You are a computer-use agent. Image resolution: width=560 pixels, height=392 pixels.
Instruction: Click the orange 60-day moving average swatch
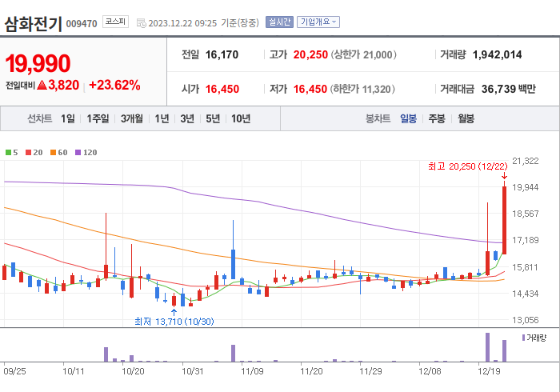[54, 153]
